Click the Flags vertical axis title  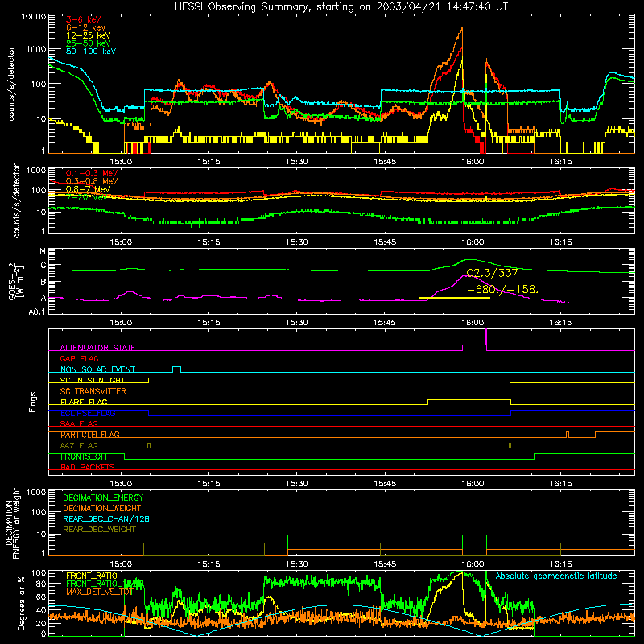(33, 402)
